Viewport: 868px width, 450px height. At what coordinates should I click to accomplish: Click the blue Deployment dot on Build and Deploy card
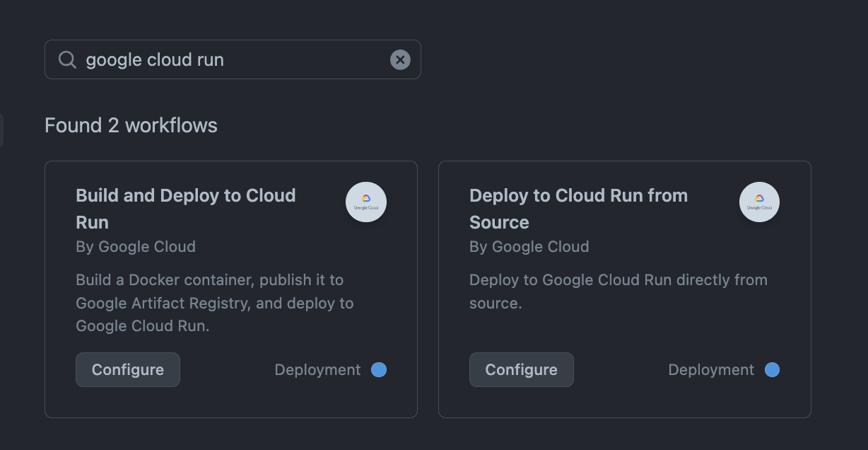point(379,369)
